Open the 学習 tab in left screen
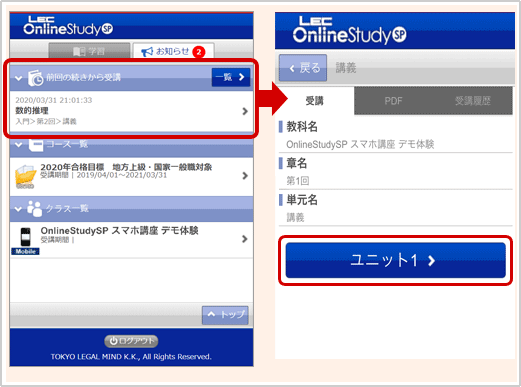 click(x=89, y=51)
